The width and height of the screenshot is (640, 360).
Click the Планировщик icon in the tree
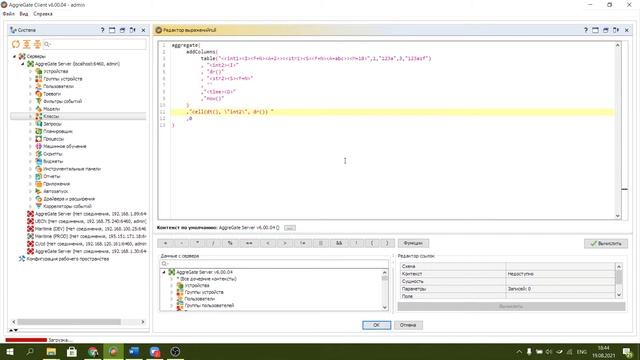(39, 131)
